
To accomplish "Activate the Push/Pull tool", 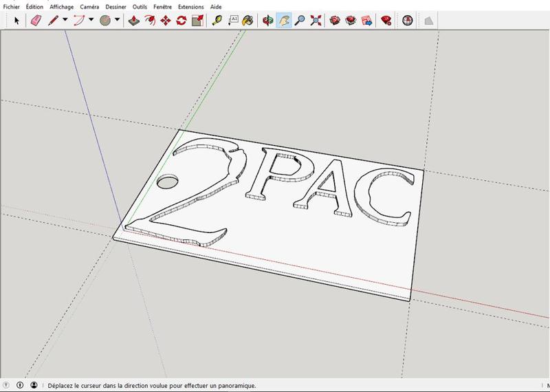I will pyautogui.click(x=133, y=21).
